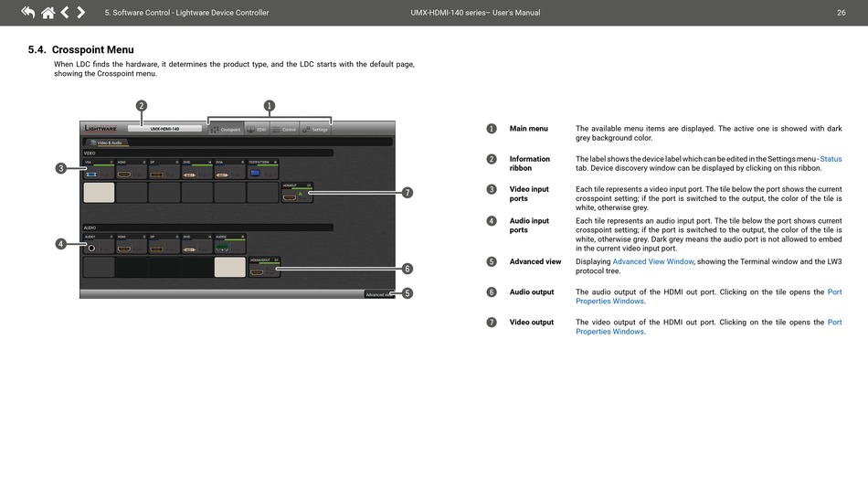
Task: Open the HDMI audio output port tile
Action: (x=264, y=268)
